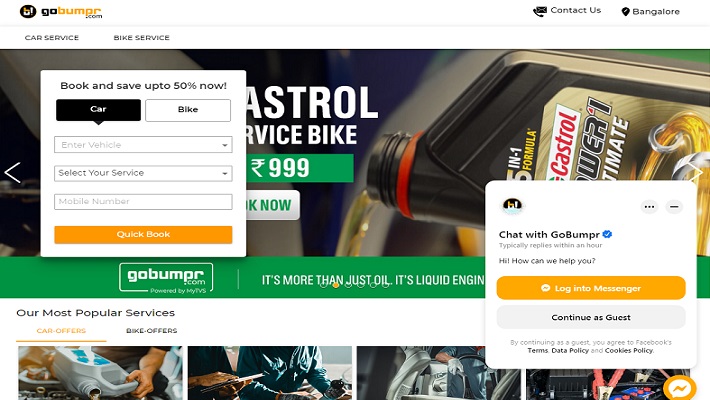Open the mechanic with clipboard service thumbnail
Image resolution: width=710 pixels, height=400 pixels.
(270, 373)
